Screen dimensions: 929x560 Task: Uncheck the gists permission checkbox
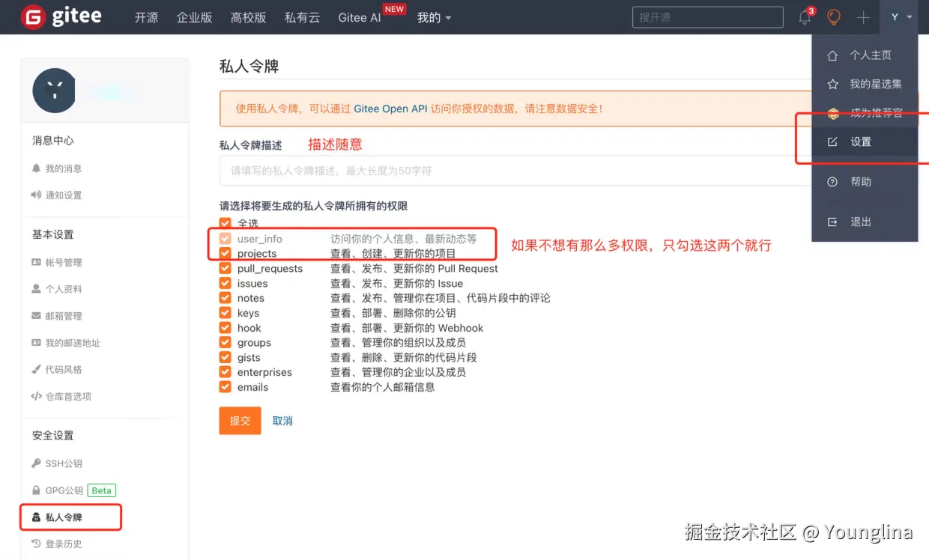click(x=225, y=357)
